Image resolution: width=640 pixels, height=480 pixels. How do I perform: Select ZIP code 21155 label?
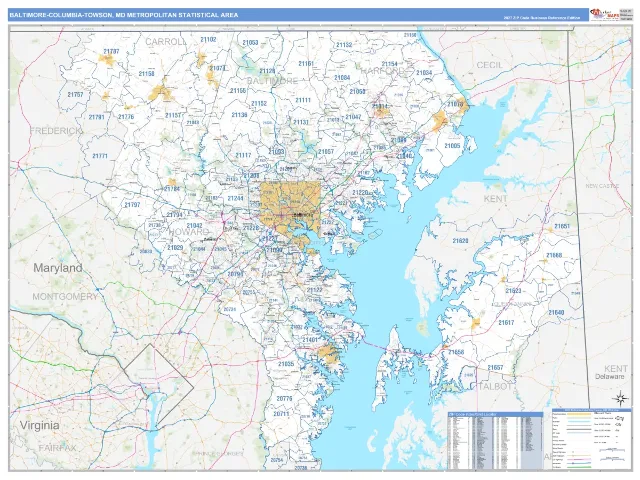click(238, 91)
